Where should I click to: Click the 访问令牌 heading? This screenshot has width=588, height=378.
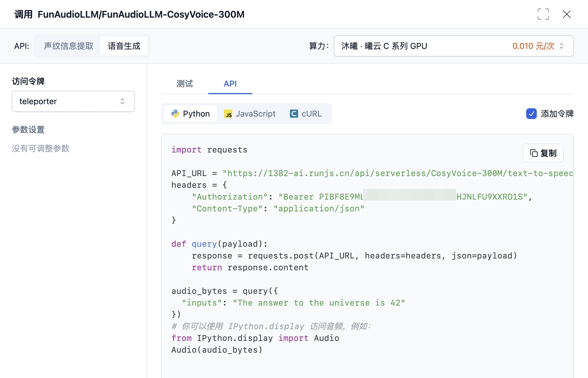tap(28, 81)
